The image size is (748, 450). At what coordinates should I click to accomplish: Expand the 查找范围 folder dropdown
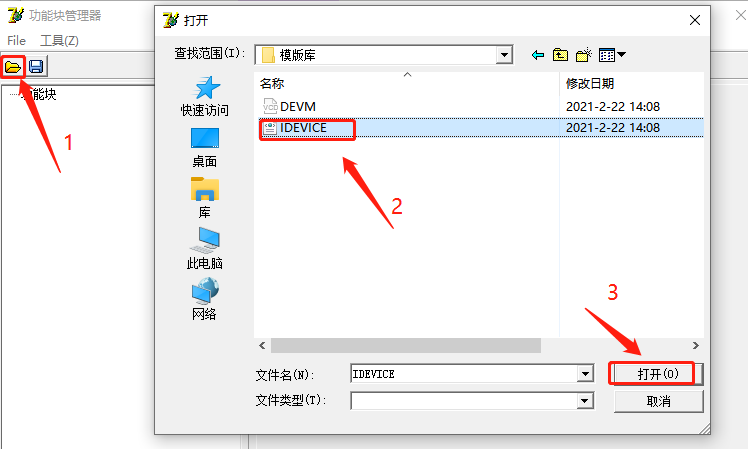504,55
